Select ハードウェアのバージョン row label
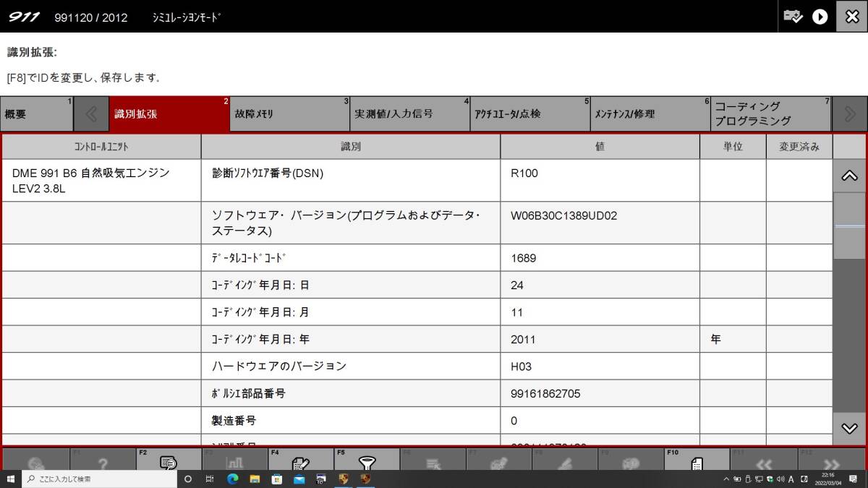 click(x=279, y=367)
